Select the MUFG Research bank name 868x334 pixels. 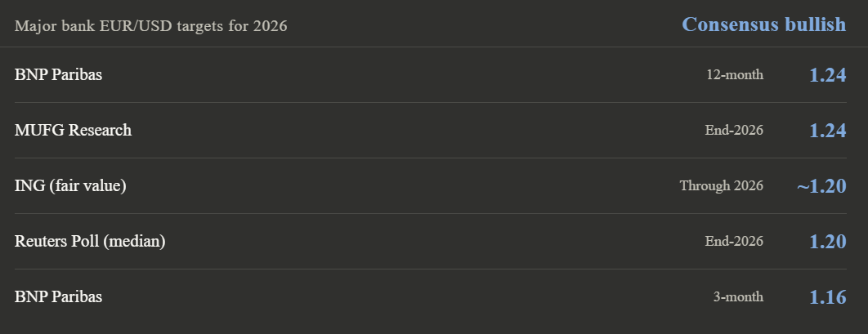tap(73, 131)
